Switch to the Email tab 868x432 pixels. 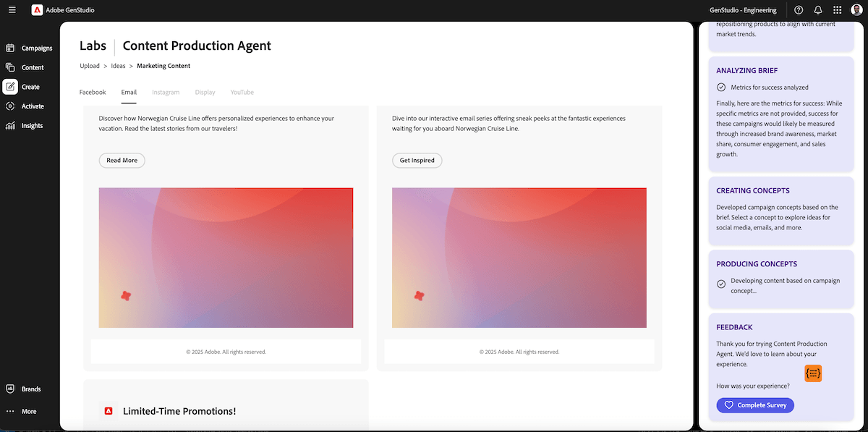[129, 93]
